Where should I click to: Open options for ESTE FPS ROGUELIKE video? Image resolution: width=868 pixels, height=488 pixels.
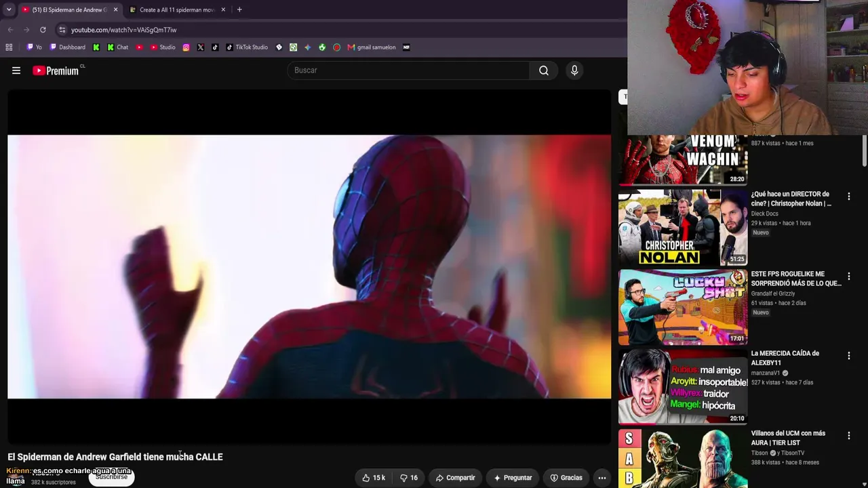848,277
